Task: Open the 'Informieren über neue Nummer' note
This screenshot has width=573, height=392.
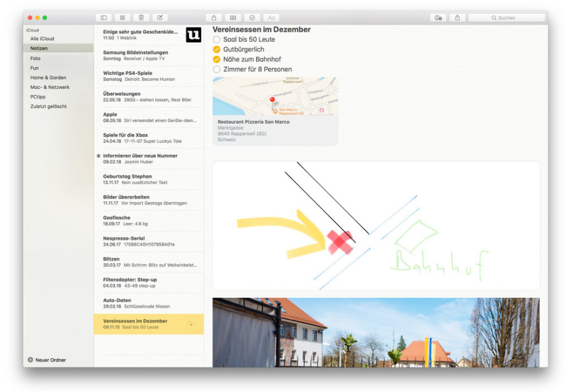Action: tap(149, 158)
